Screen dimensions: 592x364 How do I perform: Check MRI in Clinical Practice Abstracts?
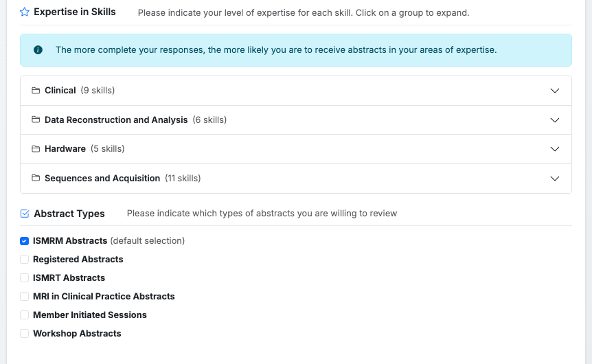click(25, 297)
